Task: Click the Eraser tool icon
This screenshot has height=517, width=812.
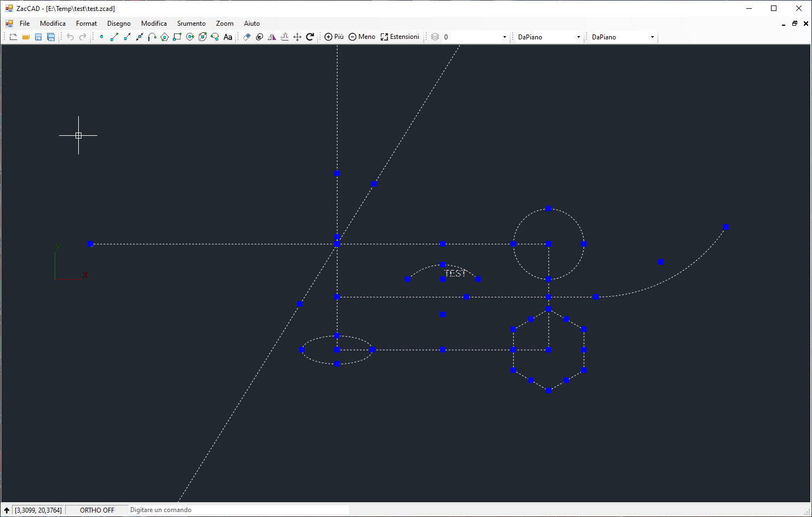Action: [x=247, y=37]
